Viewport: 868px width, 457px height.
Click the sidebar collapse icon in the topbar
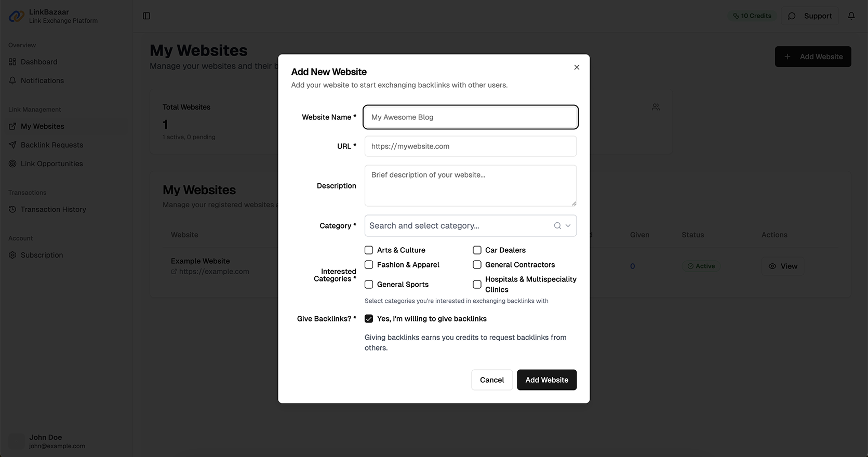146,16
